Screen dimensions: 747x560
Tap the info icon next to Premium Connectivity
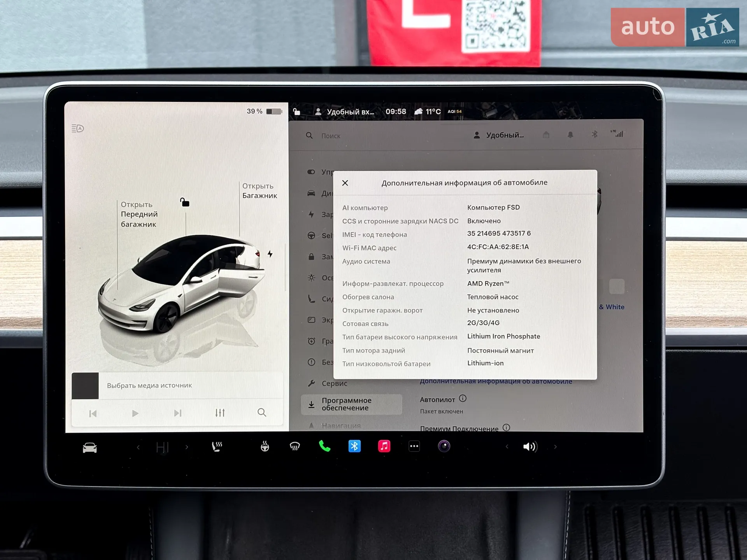point(506,427)
